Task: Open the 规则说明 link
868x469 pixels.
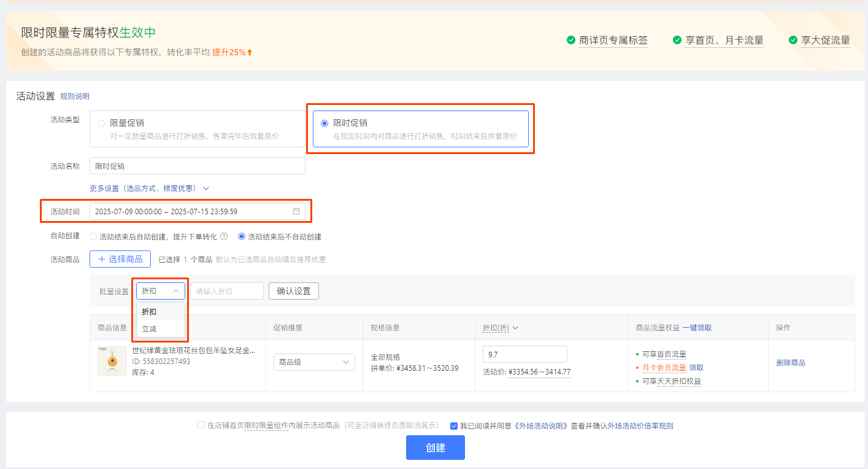Action: pos(75,96)
